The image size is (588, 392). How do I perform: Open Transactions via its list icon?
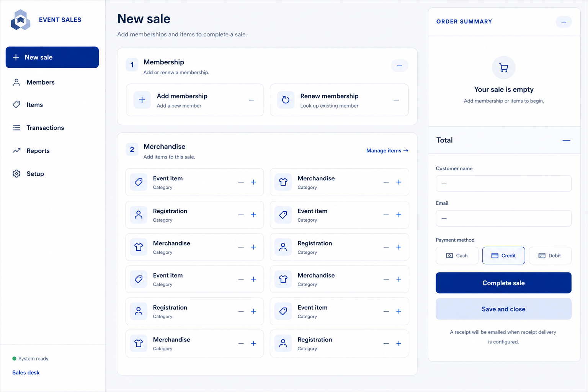pyautogui.click(x=16, y=127)
